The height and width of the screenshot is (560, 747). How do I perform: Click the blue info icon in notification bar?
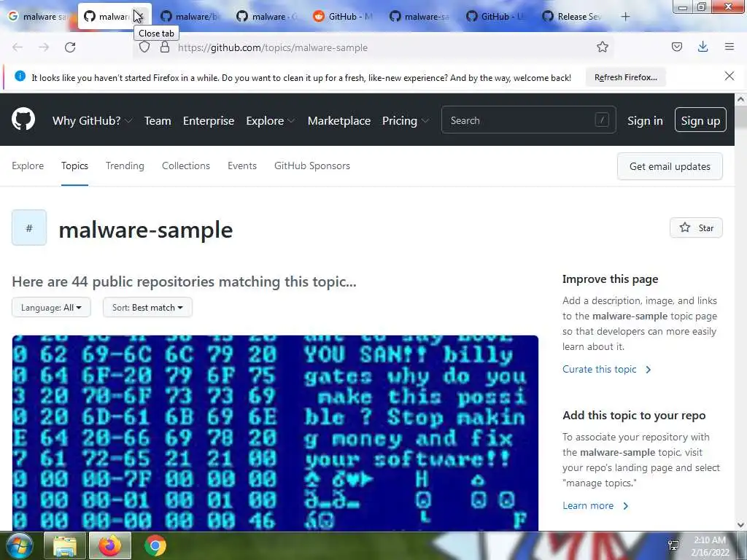coord(20,76)
